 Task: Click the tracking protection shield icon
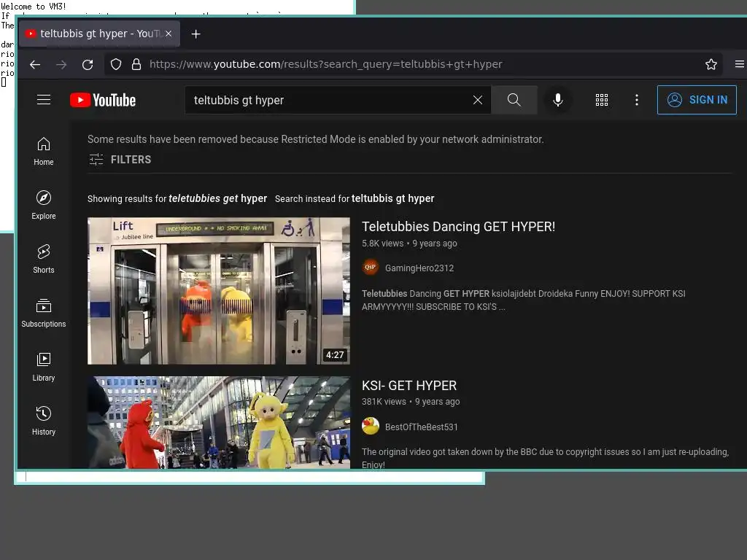(x=116, y=64)
